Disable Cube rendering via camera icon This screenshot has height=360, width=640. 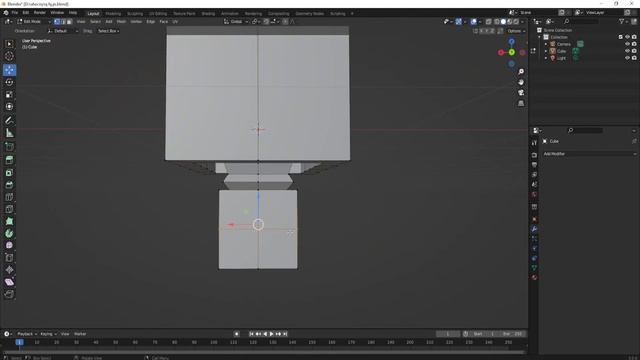click(x=634, y=51)
